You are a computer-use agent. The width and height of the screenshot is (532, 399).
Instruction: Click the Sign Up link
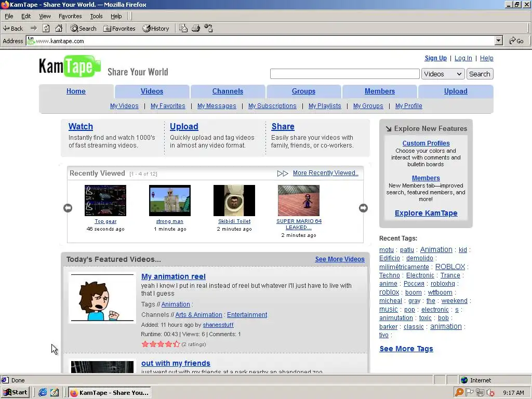[436, 58]
